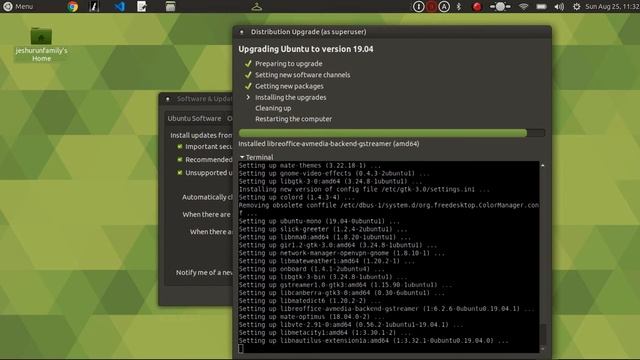Open the Bluetooth indicator in the tray
640x360 pixels.
pos(459,7)
